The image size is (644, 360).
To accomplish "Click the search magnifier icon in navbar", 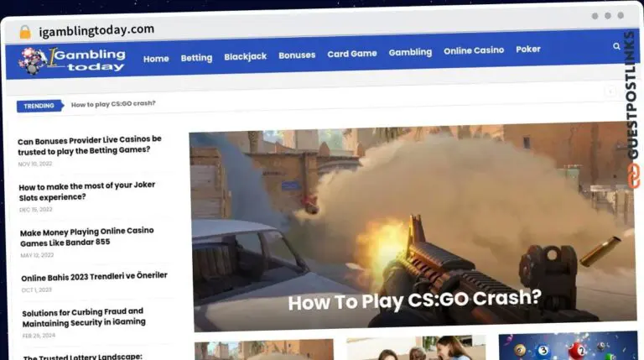I will [x=616, y=47].
